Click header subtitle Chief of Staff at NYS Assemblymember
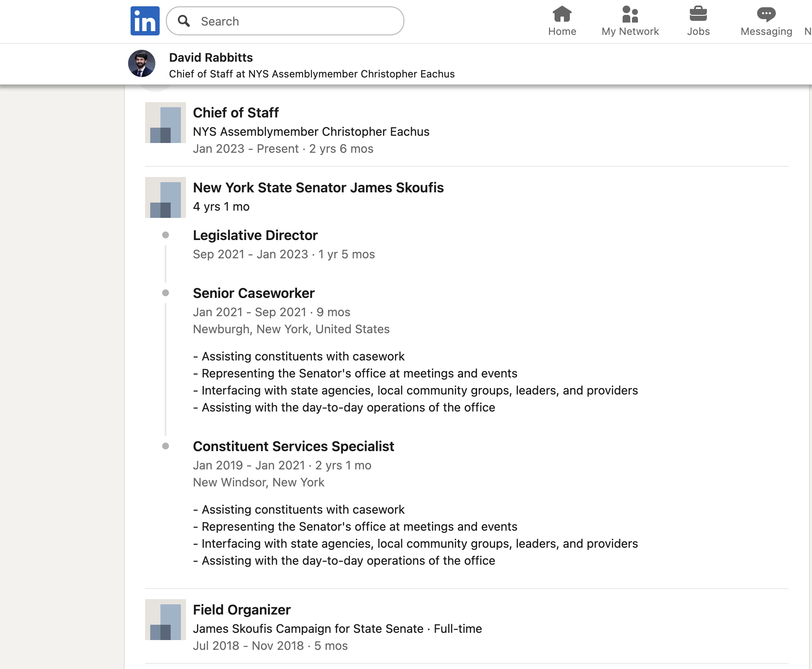 312,74
